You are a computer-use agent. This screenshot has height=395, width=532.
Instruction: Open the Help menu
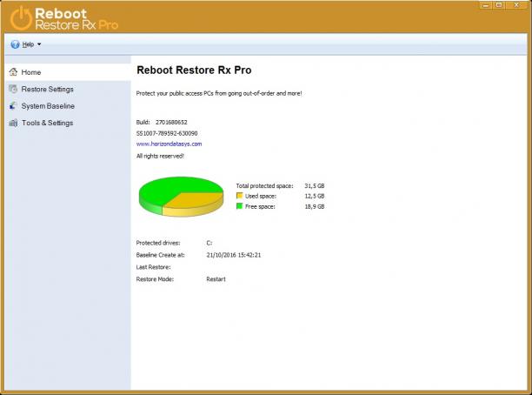point(26,44)
